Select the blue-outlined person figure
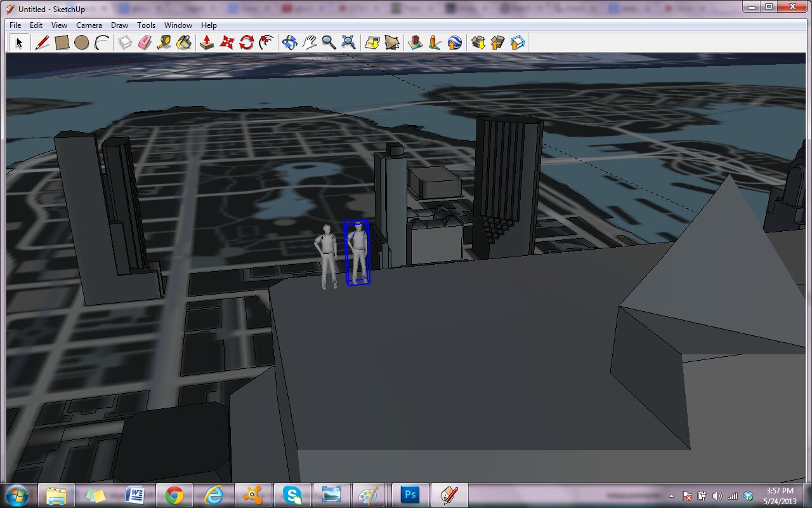 tap(358, 253)
